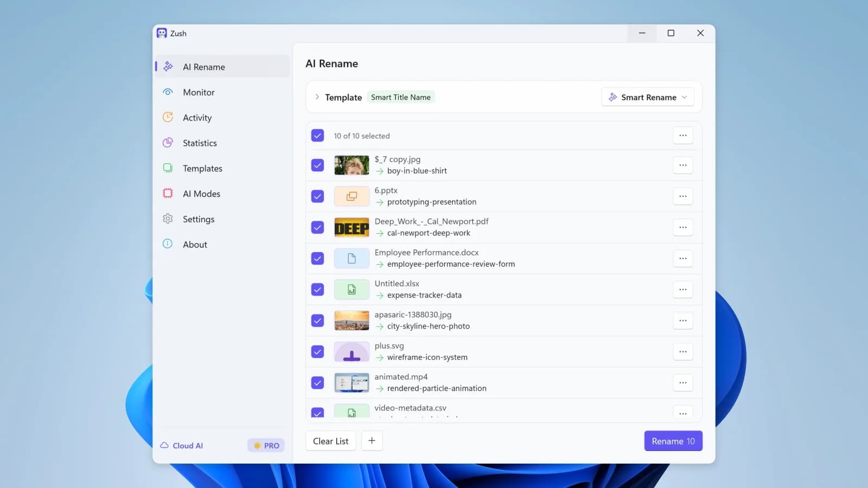Screen dimensions: 868x488
Task: Click the About info icon
Action: [x=168, y=244]
